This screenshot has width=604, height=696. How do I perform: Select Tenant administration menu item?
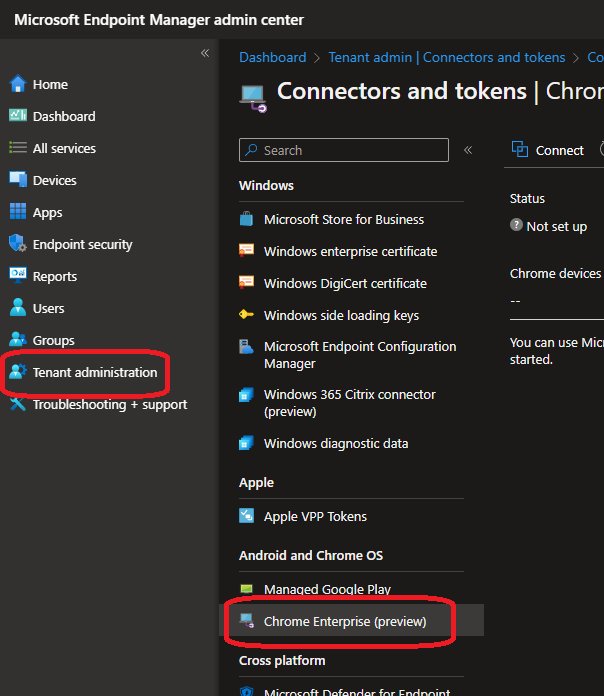(94, 372)
